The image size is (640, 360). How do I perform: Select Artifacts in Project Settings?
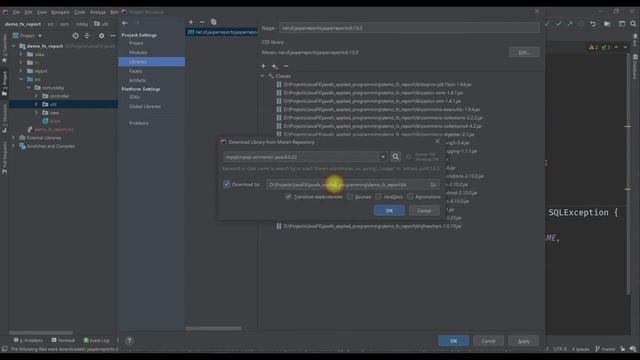coord(137,80)
